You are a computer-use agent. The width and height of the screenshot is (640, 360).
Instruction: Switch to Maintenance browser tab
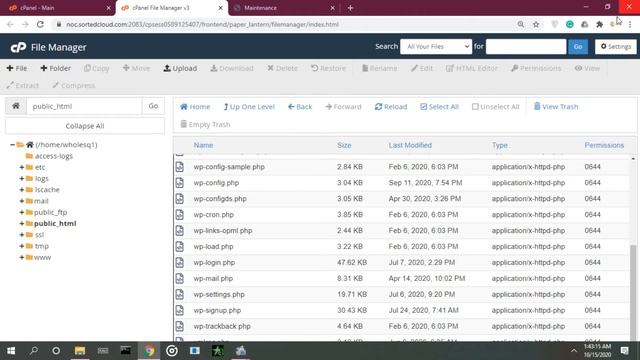click(283, 8)
